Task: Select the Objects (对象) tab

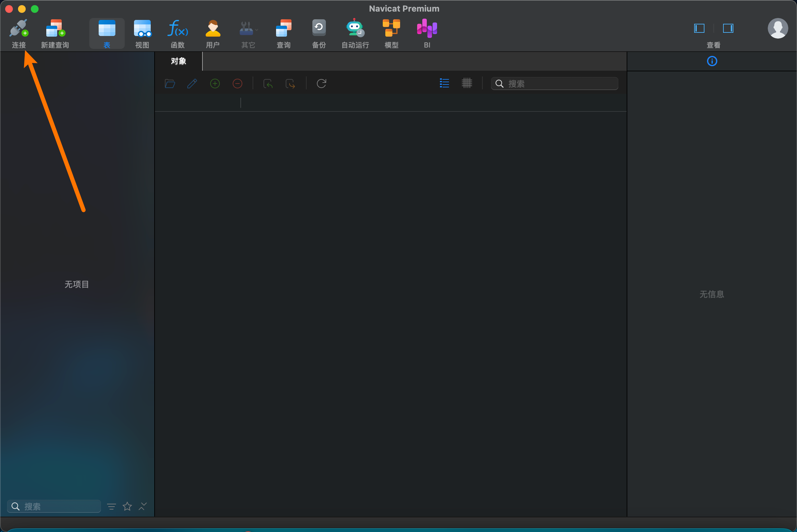Action: [x=179, y=61]
